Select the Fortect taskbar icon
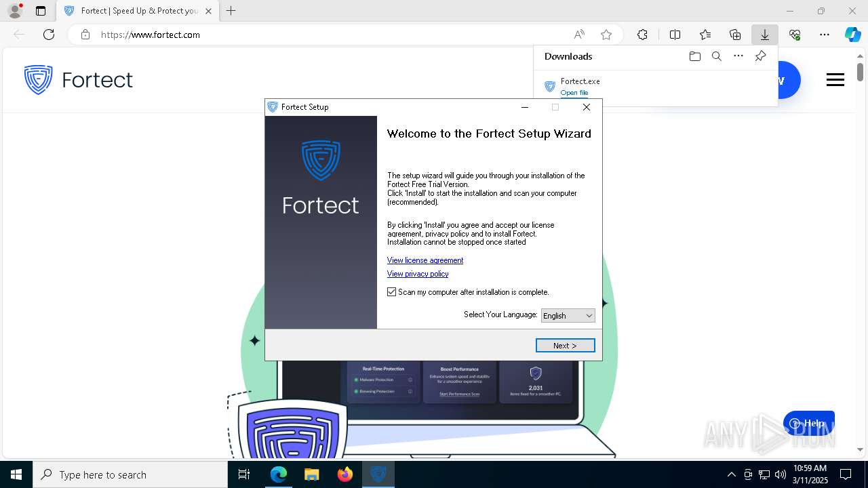Viewport: 868px width, 488px height. [x=378, y=474]
